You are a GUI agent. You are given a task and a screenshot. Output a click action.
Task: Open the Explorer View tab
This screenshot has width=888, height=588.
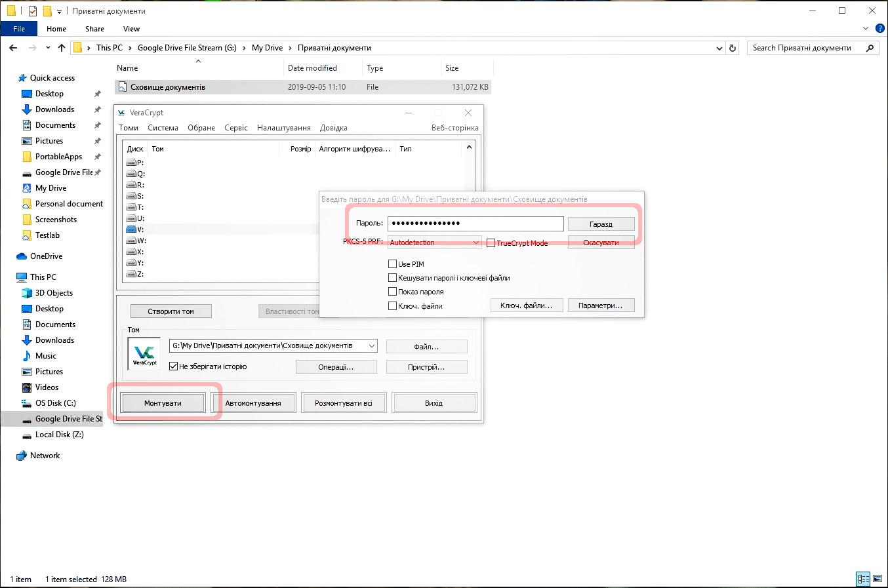click(131, 29)
